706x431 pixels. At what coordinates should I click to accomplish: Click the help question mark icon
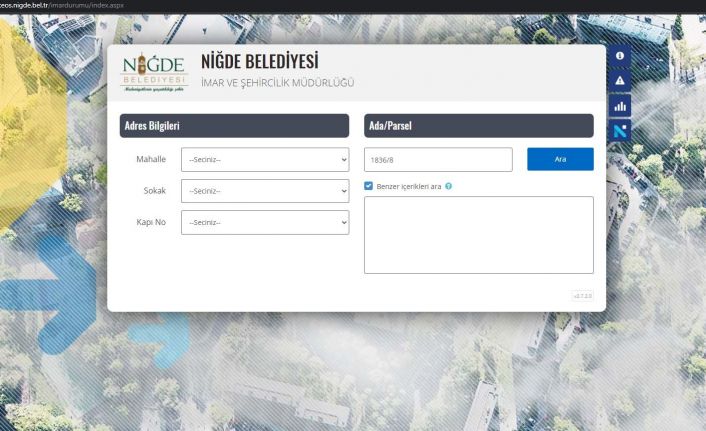[x=448, y=186]
